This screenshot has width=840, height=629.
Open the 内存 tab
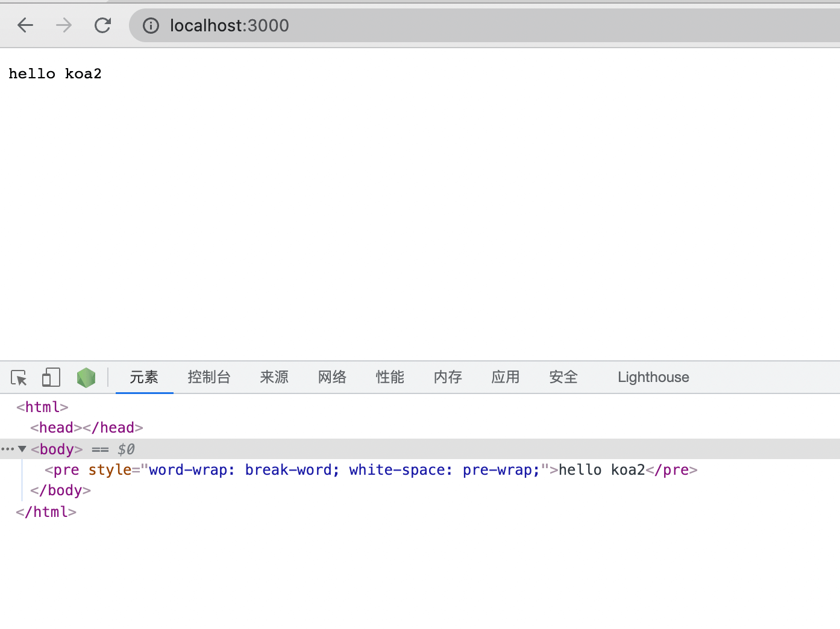pos(448,377)
